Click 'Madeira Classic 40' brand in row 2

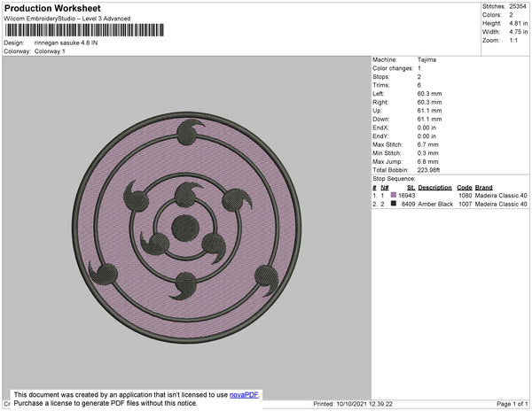tap(501, 204)
